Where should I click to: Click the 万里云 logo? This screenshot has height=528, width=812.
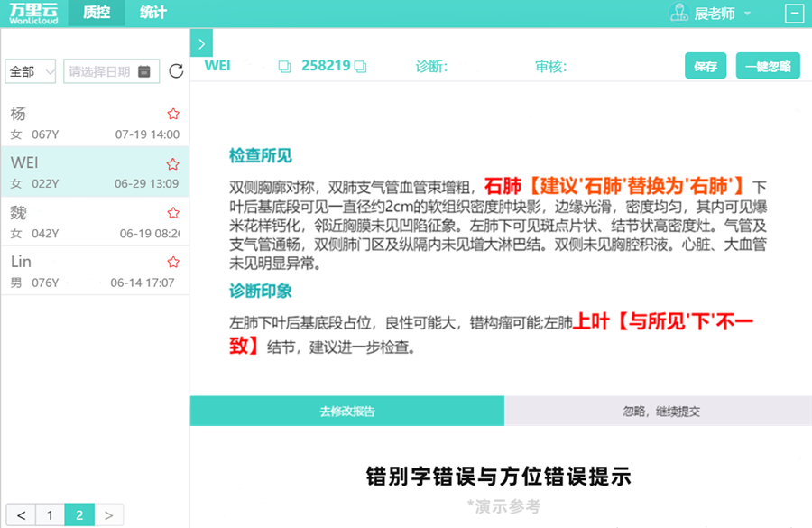click(32, 13)
